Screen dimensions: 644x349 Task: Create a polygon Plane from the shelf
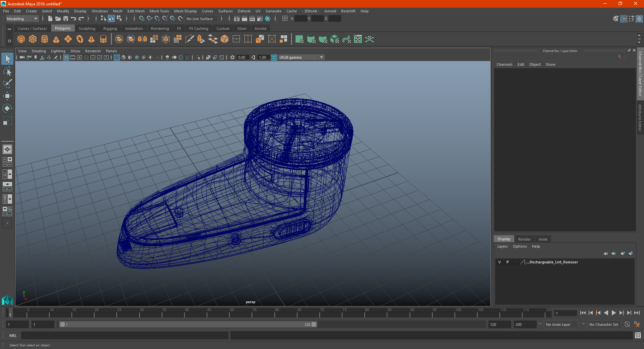click(x=68, y=39)
